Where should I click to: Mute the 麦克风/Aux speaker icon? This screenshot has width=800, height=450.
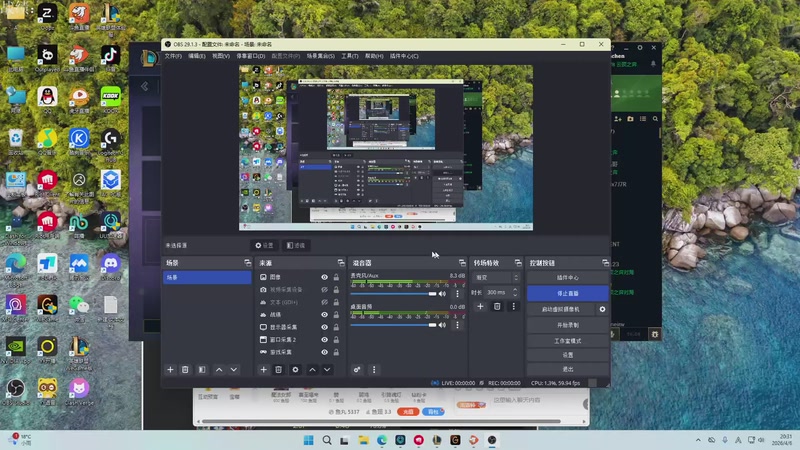point(442,294)
